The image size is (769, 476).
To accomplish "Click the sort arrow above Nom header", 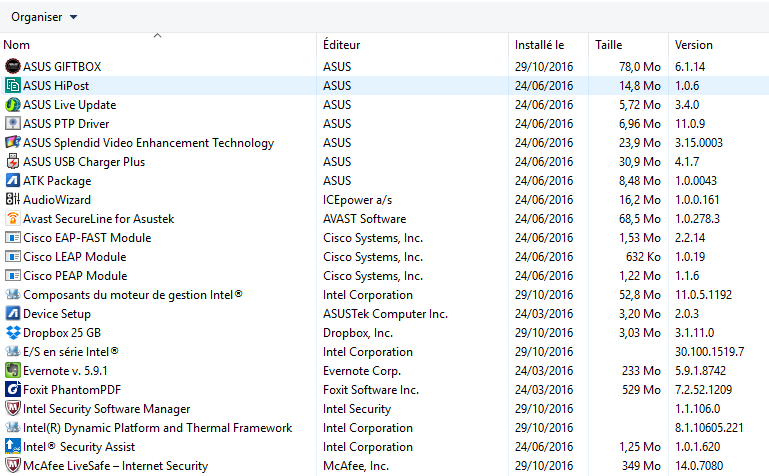I will pos(157,36).
